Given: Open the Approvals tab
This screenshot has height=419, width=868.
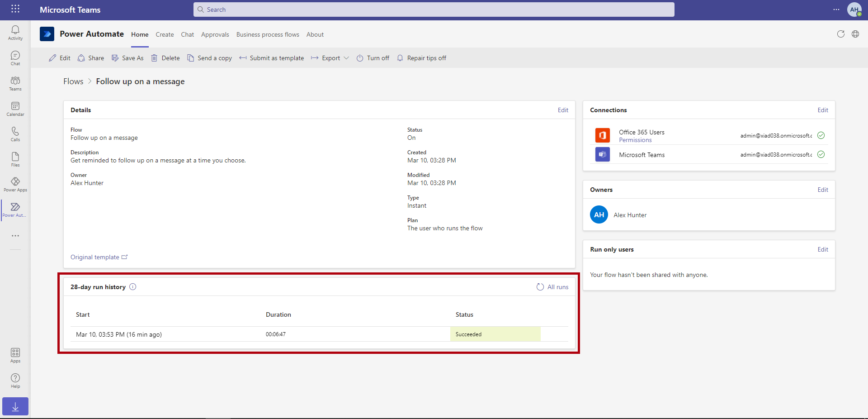Looking at the screenshot, I should (215, 34).
